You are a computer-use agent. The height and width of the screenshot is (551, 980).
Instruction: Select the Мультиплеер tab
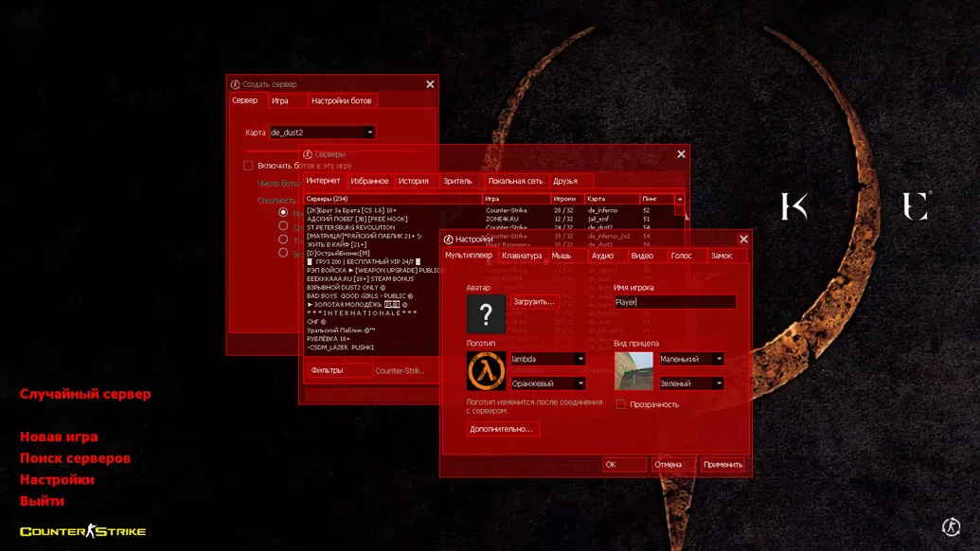pos(469,256)
